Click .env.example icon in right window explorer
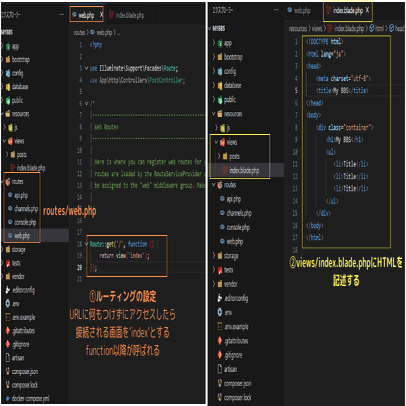The height and width of the screenshot is (406, 406). click(220, 326)
